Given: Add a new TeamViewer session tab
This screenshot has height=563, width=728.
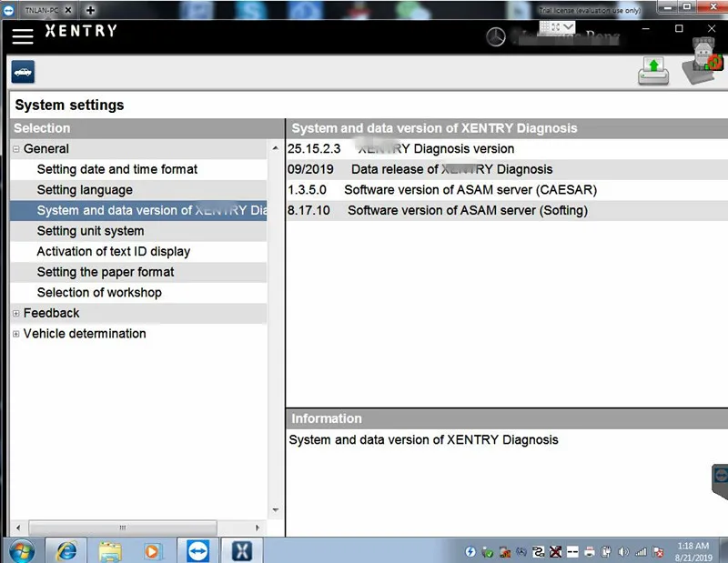Looking at the screenshot, I should coord(90,10).
